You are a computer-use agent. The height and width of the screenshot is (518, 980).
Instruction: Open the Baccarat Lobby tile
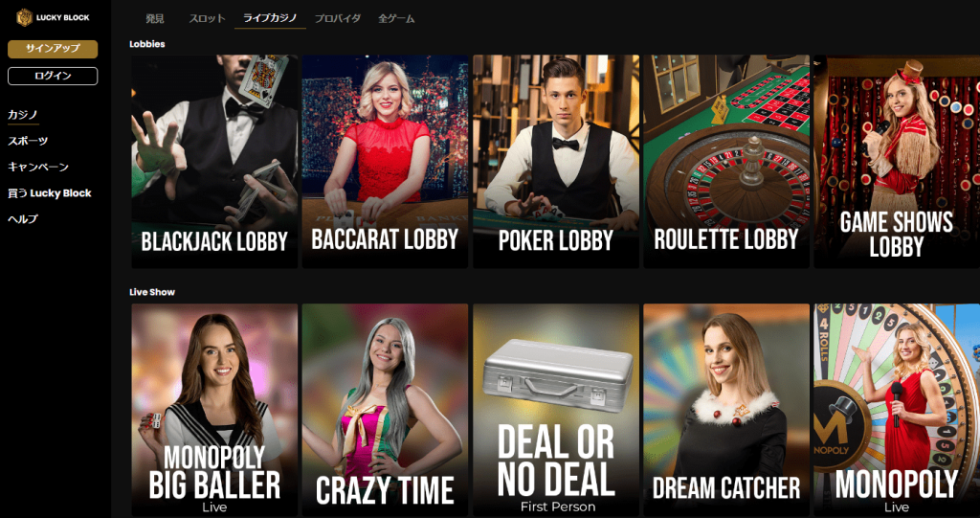385,162
